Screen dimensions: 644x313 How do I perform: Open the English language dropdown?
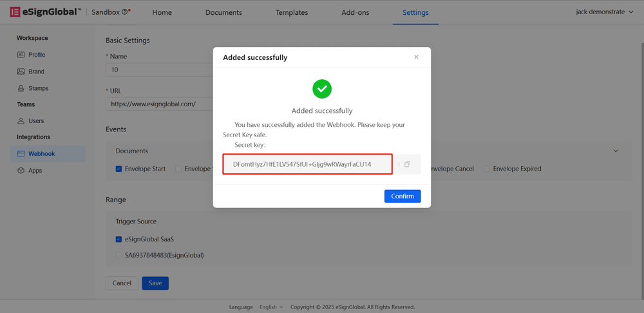(270, 307)
